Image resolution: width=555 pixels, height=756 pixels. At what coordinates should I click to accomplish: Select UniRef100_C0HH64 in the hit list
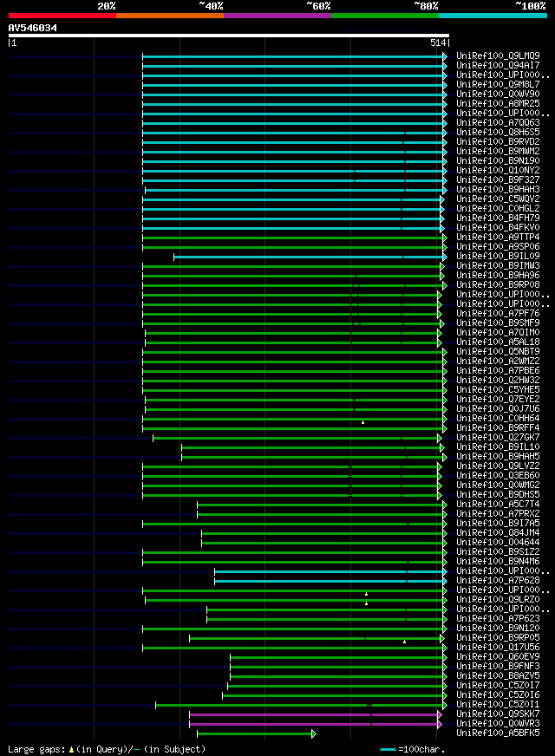coord(498,419)
